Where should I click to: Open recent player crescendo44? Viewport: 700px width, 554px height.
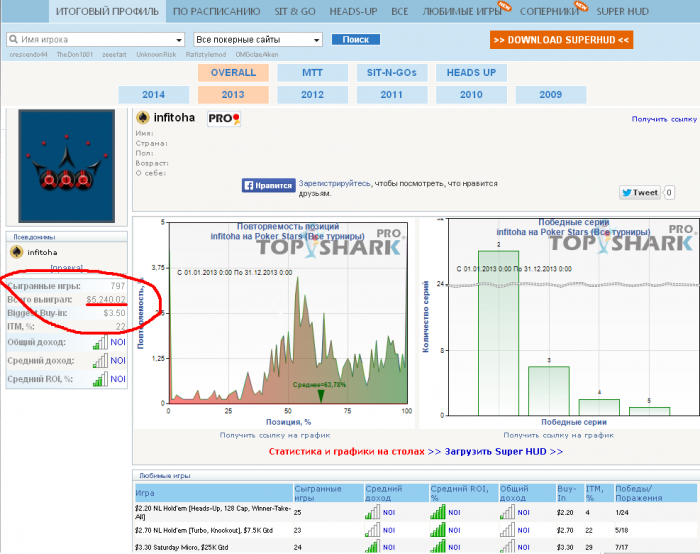(28, 54)
